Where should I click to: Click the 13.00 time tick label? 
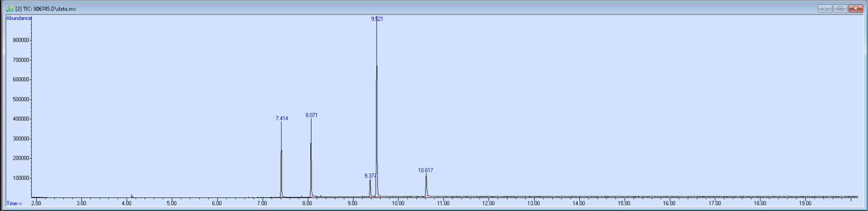[533, 203]
